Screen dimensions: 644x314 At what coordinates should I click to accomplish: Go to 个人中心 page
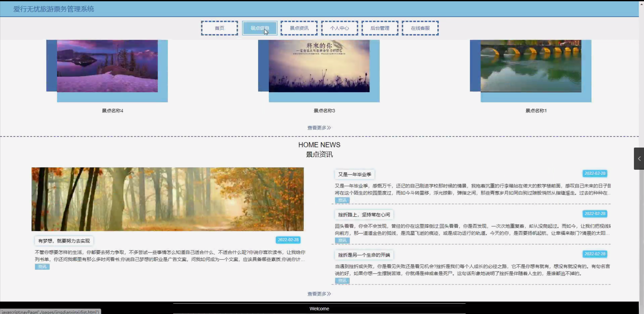[x=339, y=28]
